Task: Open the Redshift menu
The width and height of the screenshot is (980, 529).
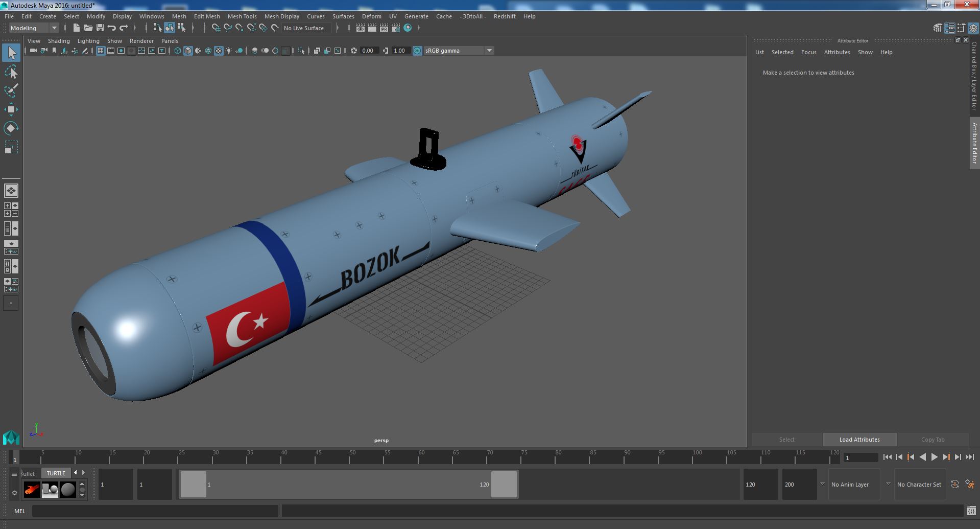Action: 505,16
